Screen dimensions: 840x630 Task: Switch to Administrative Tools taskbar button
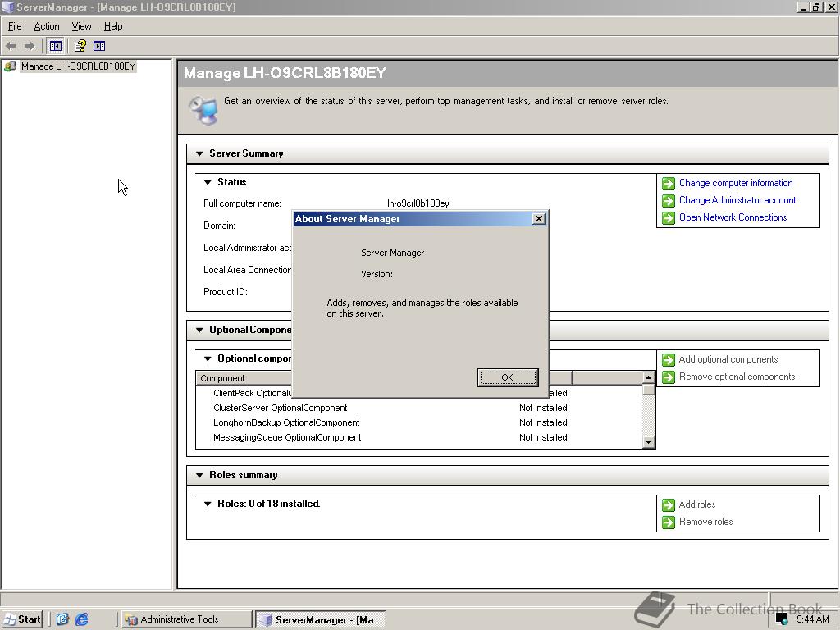click(186, 619)
